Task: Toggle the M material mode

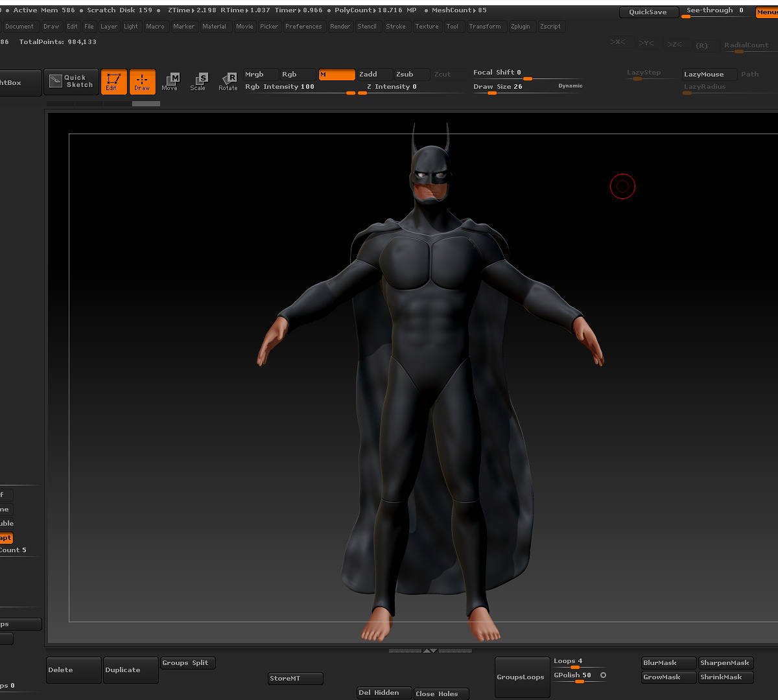Action: [336, 75]
